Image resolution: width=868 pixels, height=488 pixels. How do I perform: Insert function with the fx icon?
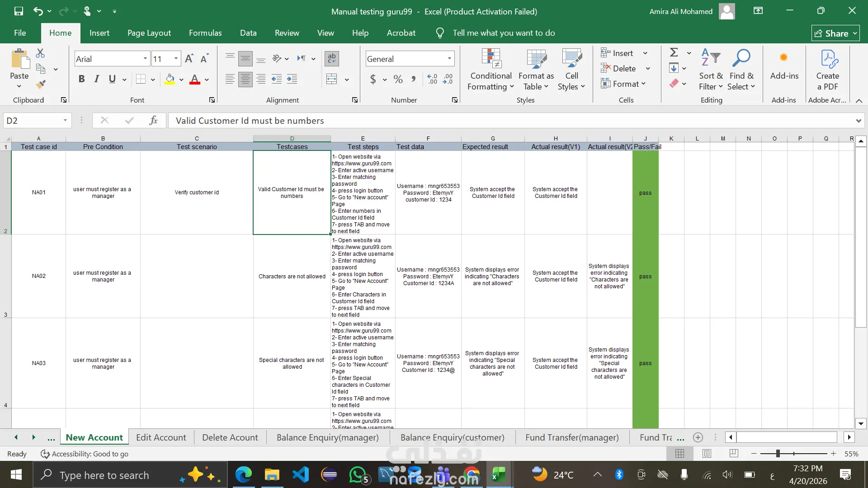[x=154, y=121]
